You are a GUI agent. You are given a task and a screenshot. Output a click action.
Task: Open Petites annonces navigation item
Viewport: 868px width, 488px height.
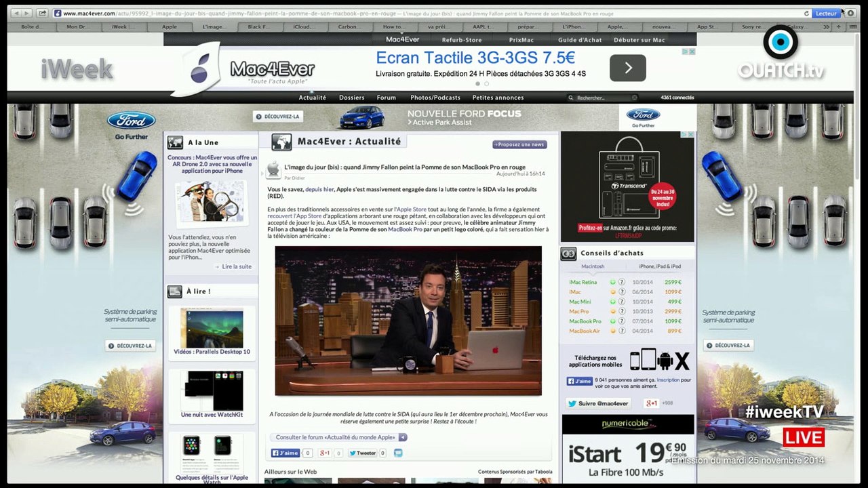tap(498, 98)
